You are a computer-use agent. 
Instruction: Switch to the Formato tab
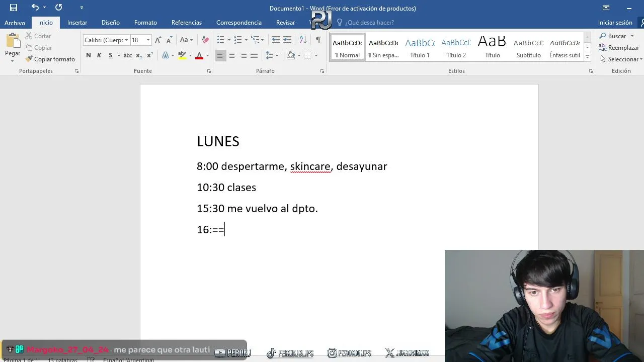(x=145, y=23)
